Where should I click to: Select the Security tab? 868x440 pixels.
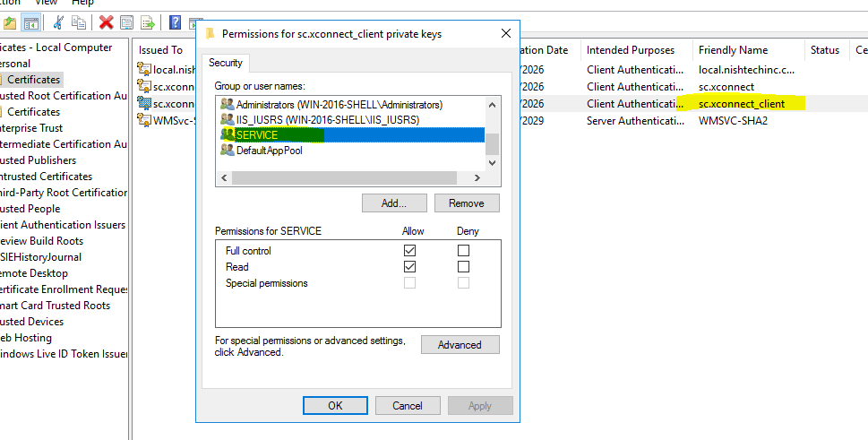coord(226,63)
